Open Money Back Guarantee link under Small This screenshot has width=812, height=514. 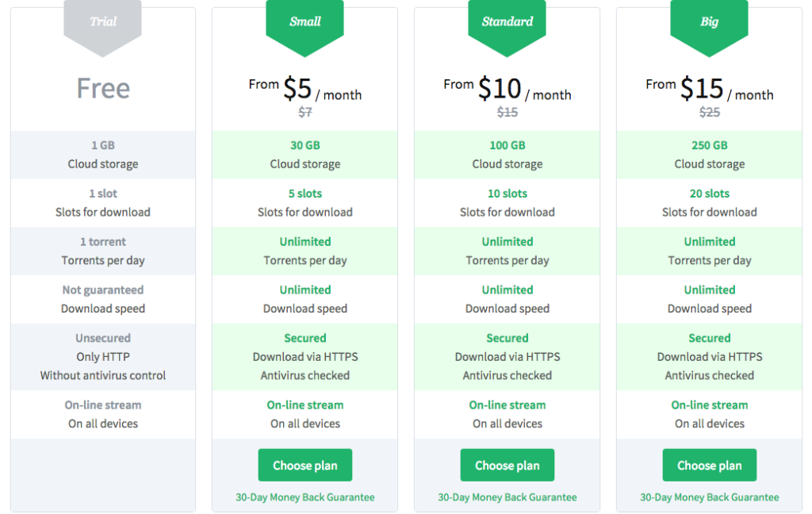[304, 497]
